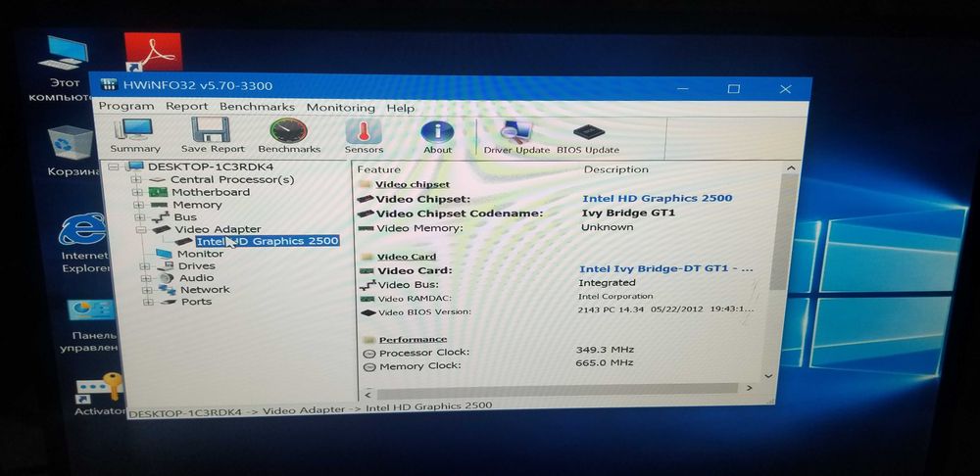This screenshot has height=476, width=980.
Task: Select the Bus tree node
Action: [185, 217]
